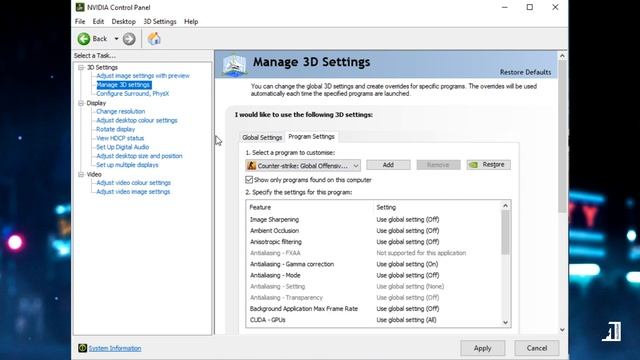Open the program selection dropdown
Viewport: 640px width, 360px height.
tap(303, 165)
